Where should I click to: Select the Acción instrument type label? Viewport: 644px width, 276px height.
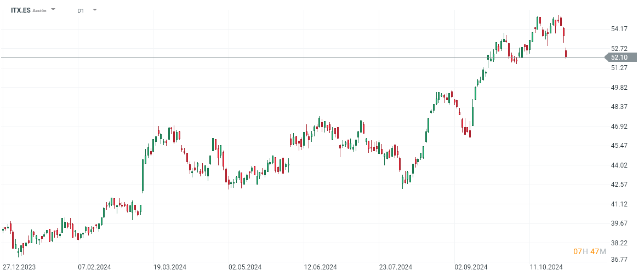(x=39, y=10)
